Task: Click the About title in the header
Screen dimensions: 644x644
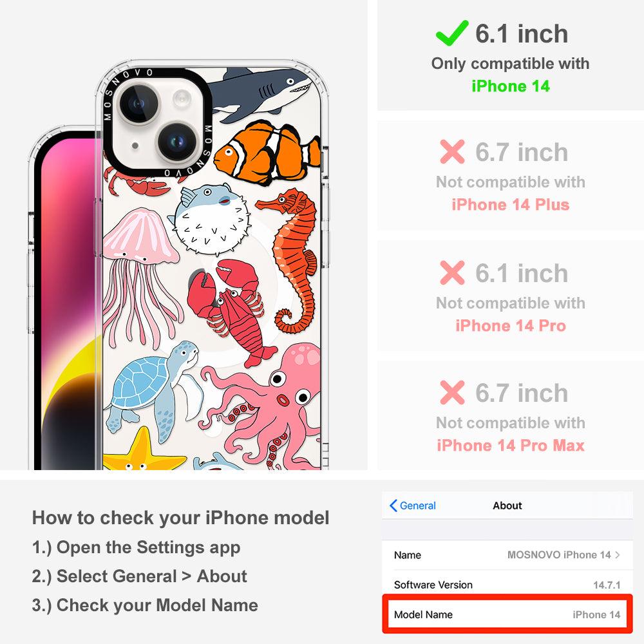Action: (x=507, y=506)
